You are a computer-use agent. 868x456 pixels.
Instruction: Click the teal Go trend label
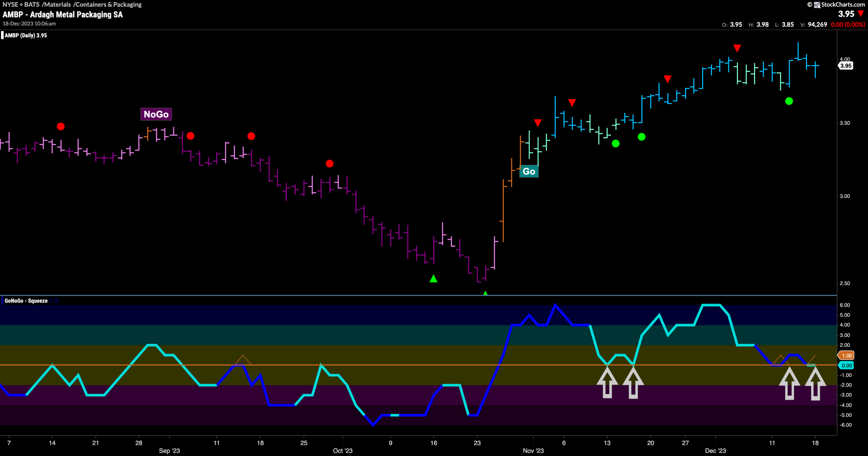(x=529, y=171)
